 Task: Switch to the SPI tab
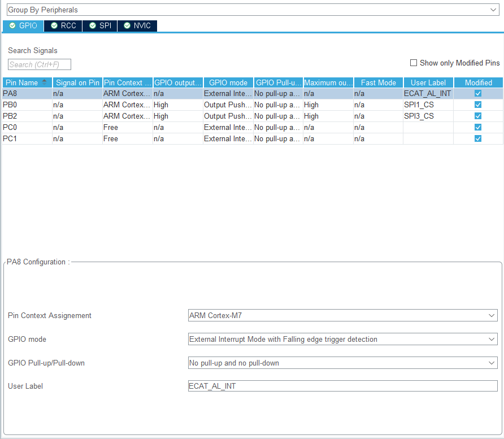(x=100, y=26)
